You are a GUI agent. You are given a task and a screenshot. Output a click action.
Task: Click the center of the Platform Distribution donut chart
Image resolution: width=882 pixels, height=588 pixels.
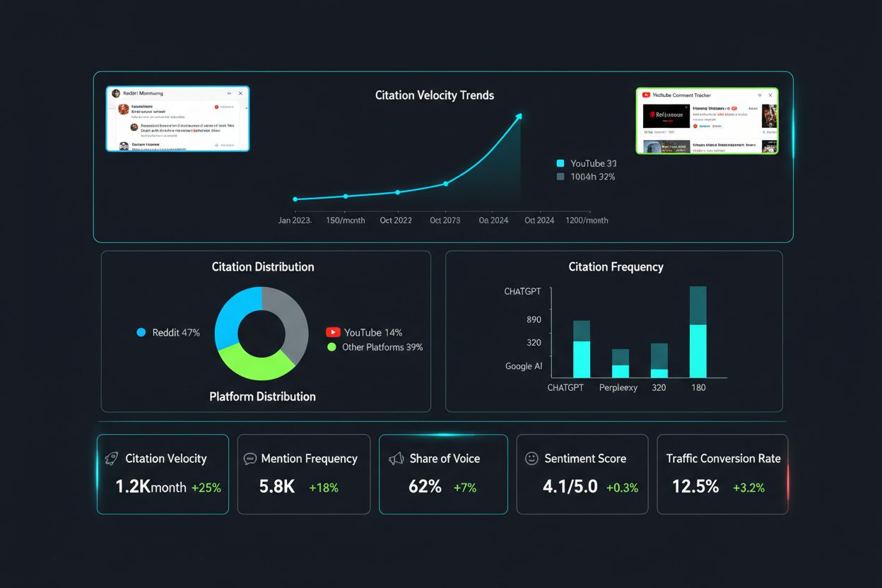261,332
